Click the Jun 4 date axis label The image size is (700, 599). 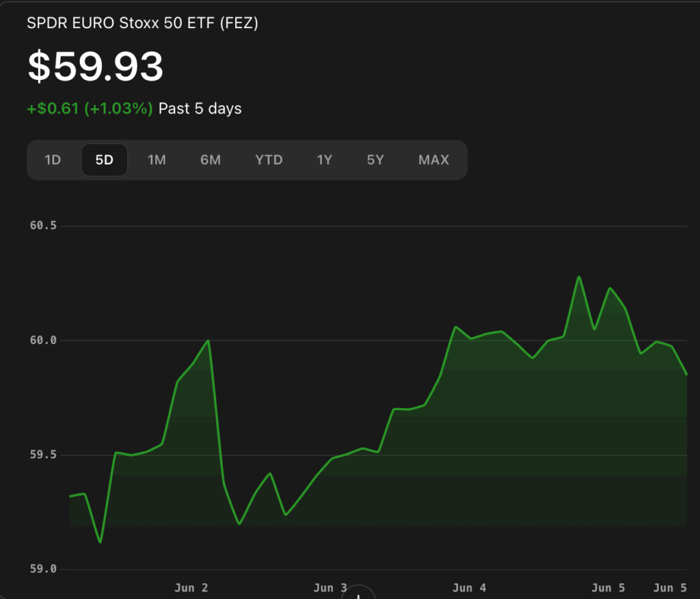(x=469, y=588)
